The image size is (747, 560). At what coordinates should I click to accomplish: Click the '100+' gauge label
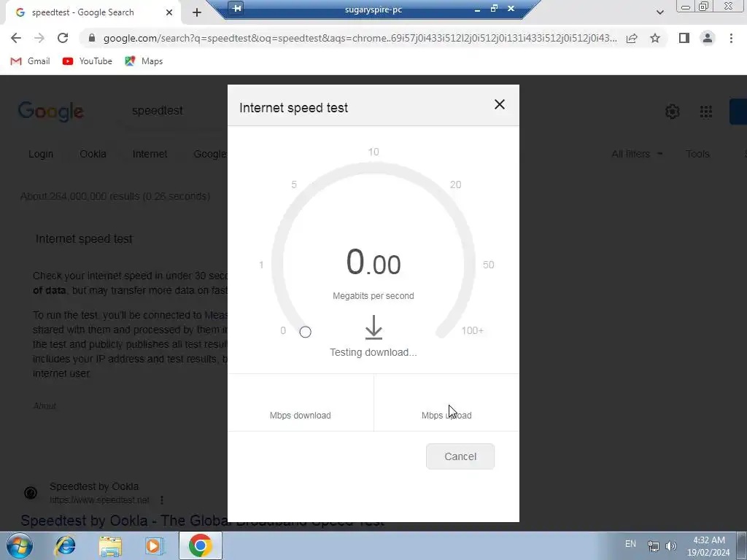(x=472, y=330)
